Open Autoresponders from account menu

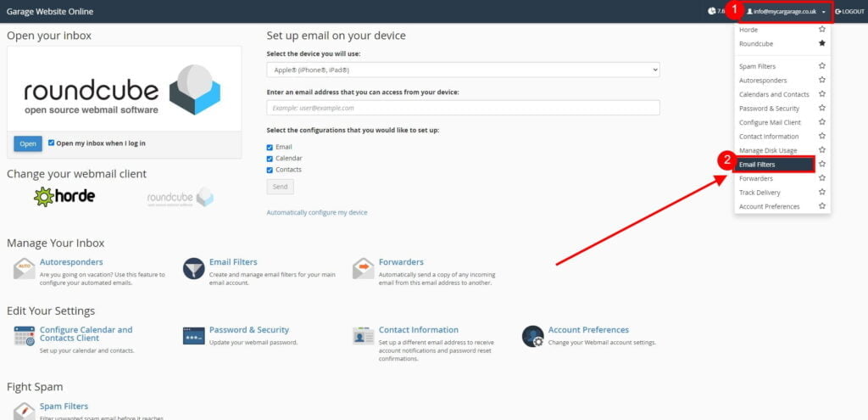coord(763,81)
